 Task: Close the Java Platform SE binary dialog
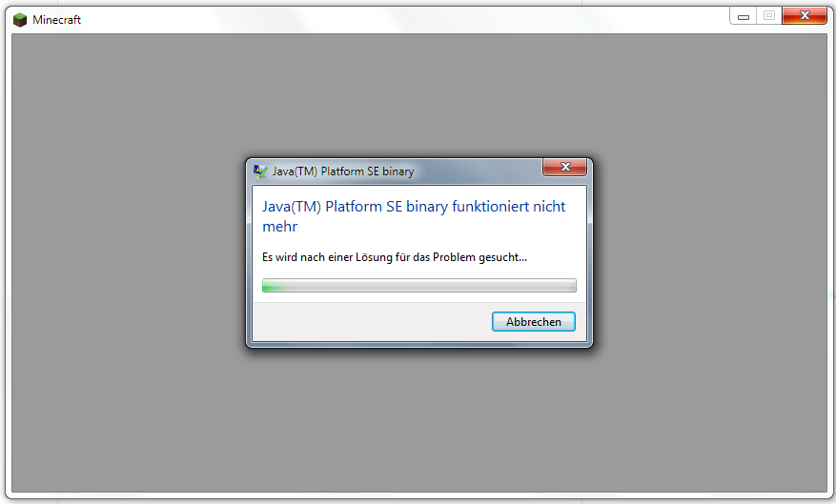[564, 167]
